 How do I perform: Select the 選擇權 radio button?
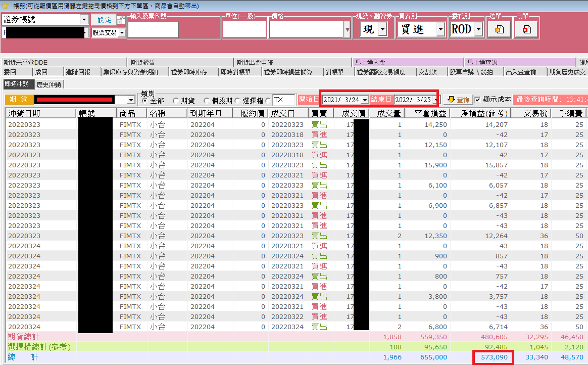pos(237,100)
